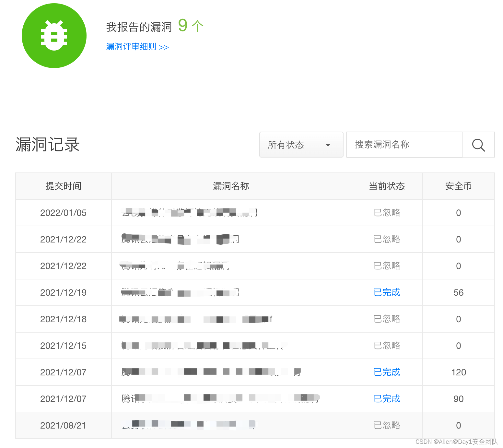Open the 已完成 status with 90 coins
Image resolution: width=503 pixels, height=448 pixels.
tap(387, 399)
